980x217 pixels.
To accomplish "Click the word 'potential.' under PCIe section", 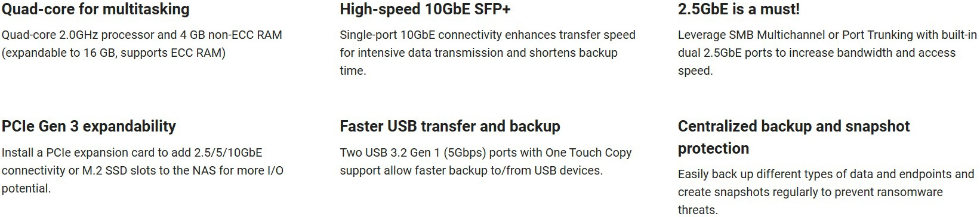I will click(26, 188).
